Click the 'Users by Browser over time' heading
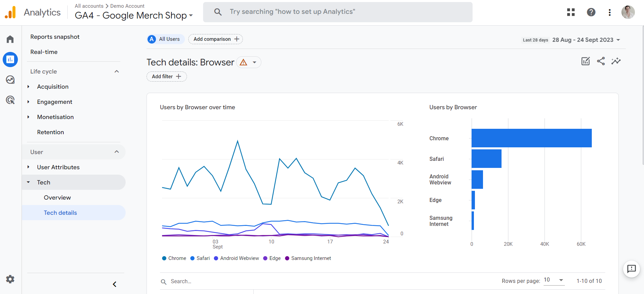This screenshot has width=644, height=294. point(197,107)
